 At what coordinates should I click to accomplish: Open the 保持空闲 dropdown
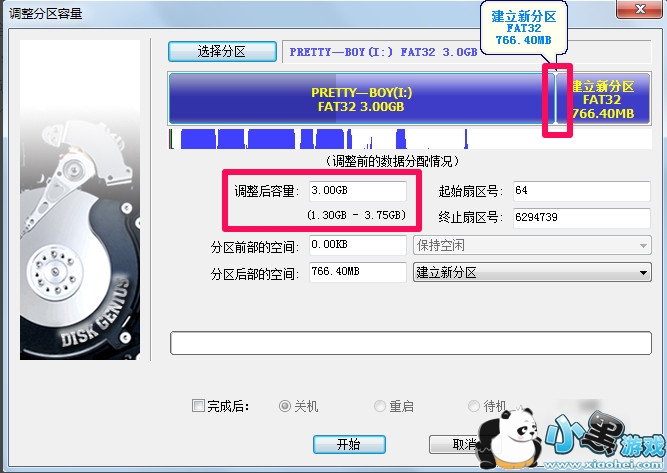coord(532,245)
